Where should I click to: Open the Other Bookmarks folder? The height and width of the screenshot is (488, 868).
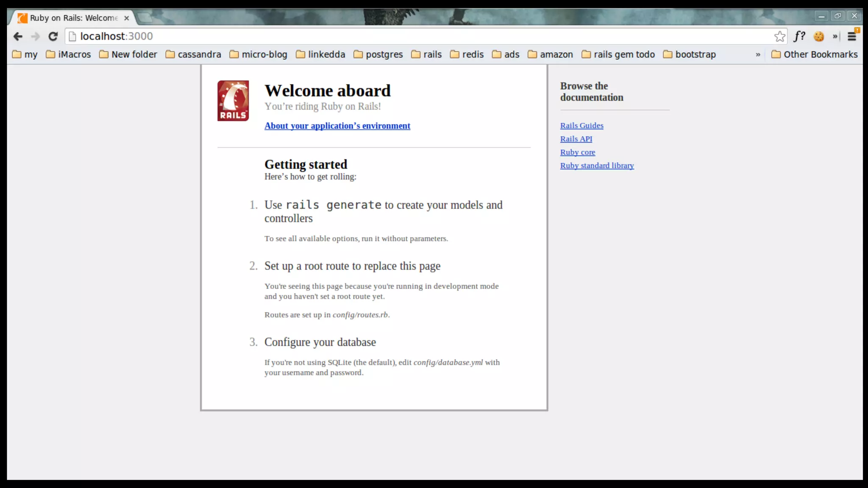coord(814,55)
